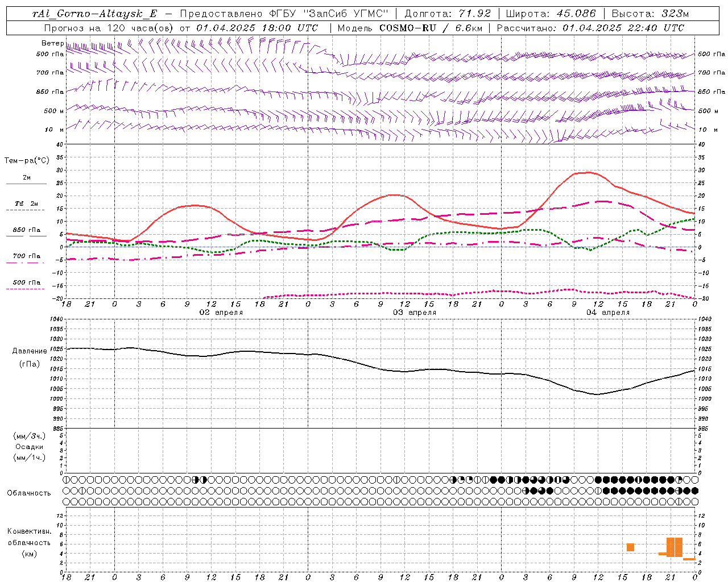728x582 pixels.
Task: Click the (мм/1ч.) precipitation unit label
Action: coord(29,458)
